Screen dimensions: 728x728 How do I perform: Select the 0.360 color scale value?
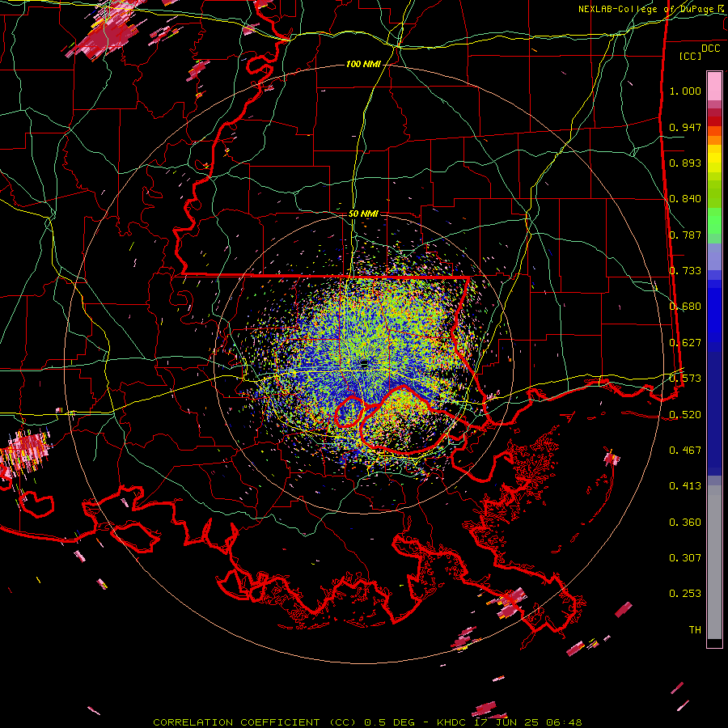click(685, 523)
